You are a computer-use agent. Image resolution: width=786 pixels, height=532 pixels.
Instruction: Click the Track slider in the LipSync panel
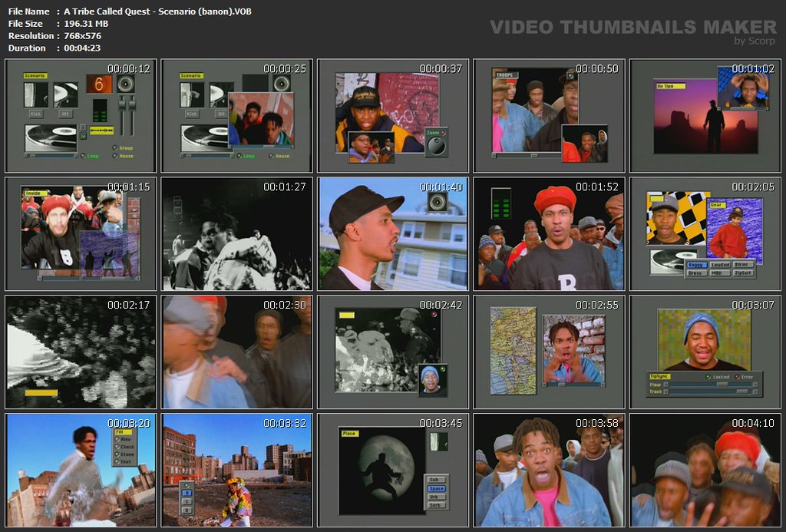(741, 392)
